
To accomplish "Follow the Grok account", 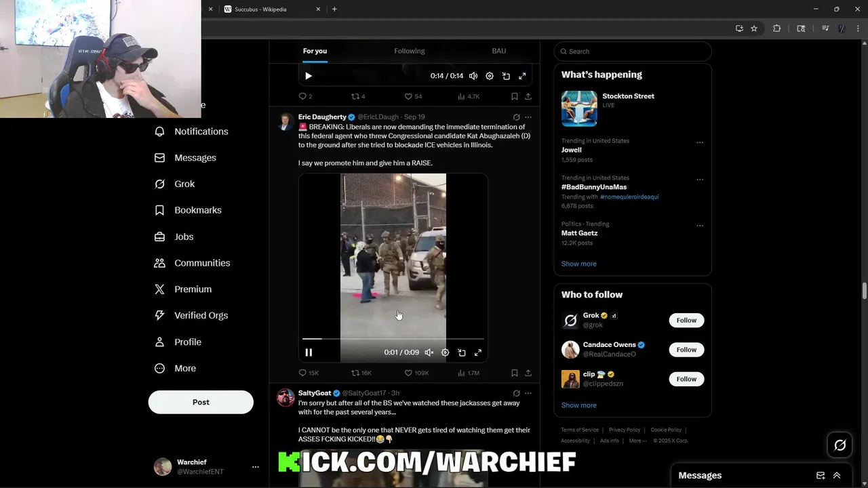I will [x=686, y=320].
